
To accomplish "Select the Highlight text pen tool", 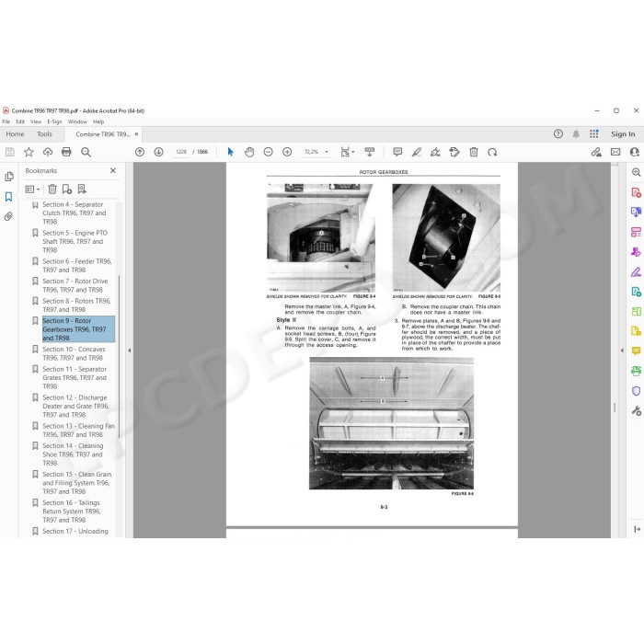I will tap(417, 152).
